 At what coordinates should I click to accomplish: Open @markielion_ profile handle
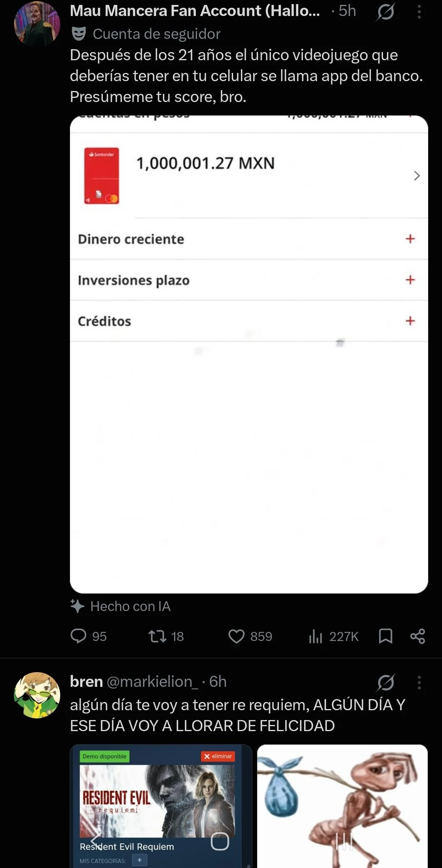(x=152, y=682)
